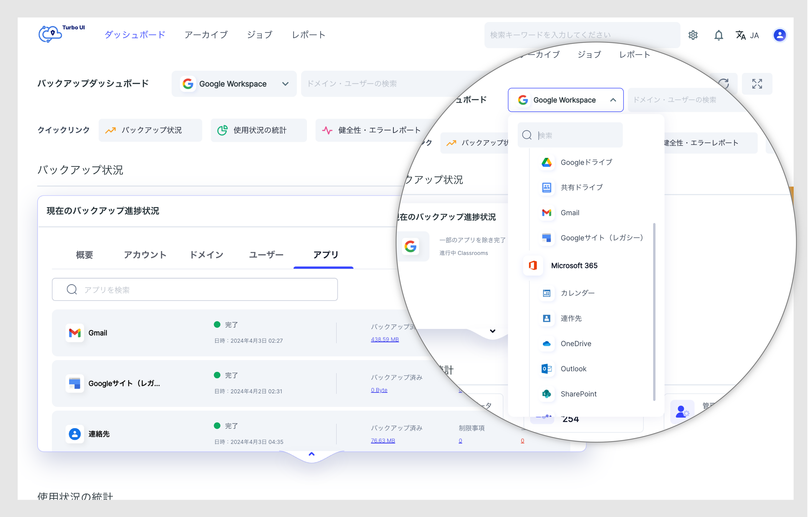Click the notification bell icon
The height and width of the screenshot is (517, 812).
click(718, 35)
